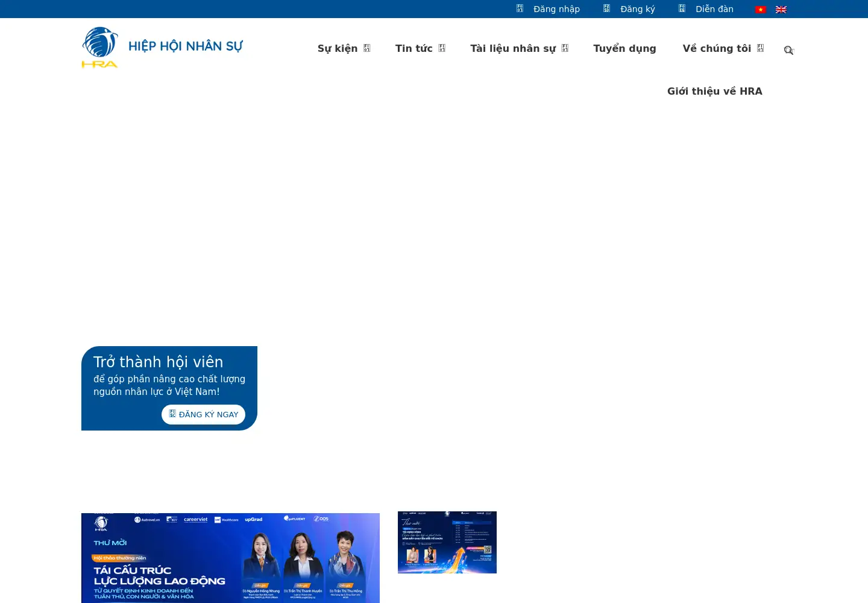Click the icon beside Đăng ký
Image resolution: width=868 pixels, height=603 pixels.
click(x=606, y=8)
